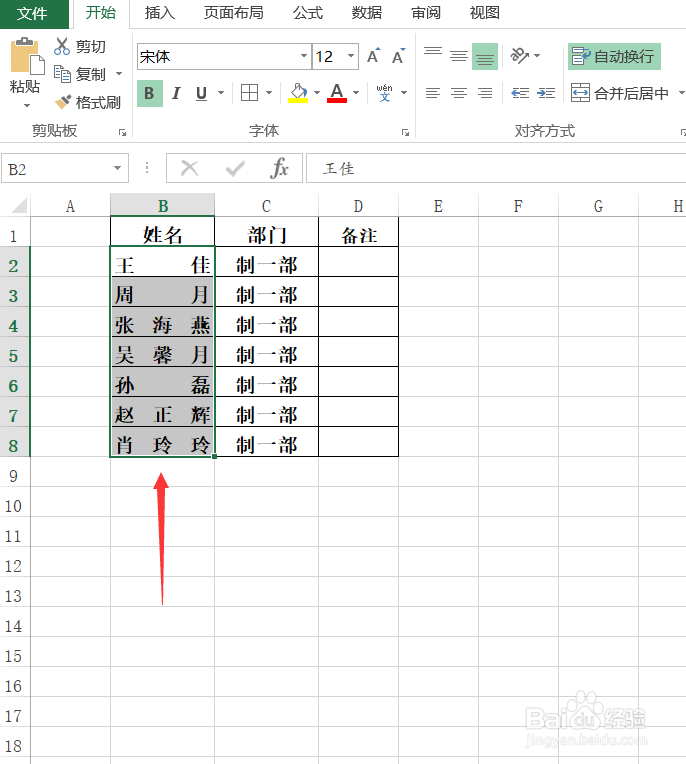
Task: Center text horizontally in cell
Action: click(x=458, y=93)
